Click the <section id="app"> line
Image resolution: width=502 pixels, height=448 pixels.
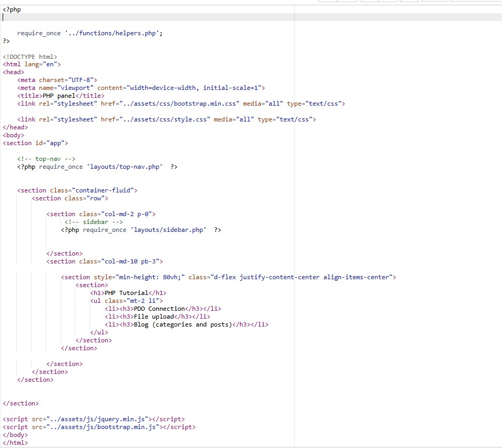(35, 143)
